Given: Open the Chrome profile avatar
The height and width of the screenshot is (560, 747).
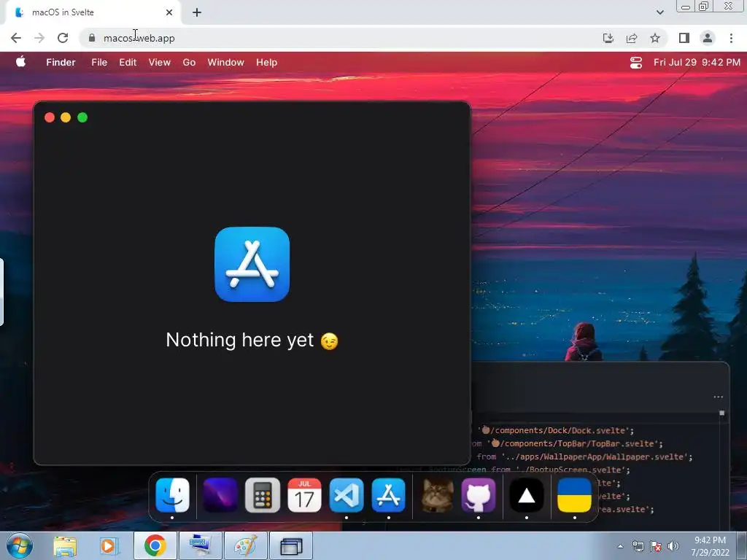Looking at the screenshot, I should coord(708,38).
